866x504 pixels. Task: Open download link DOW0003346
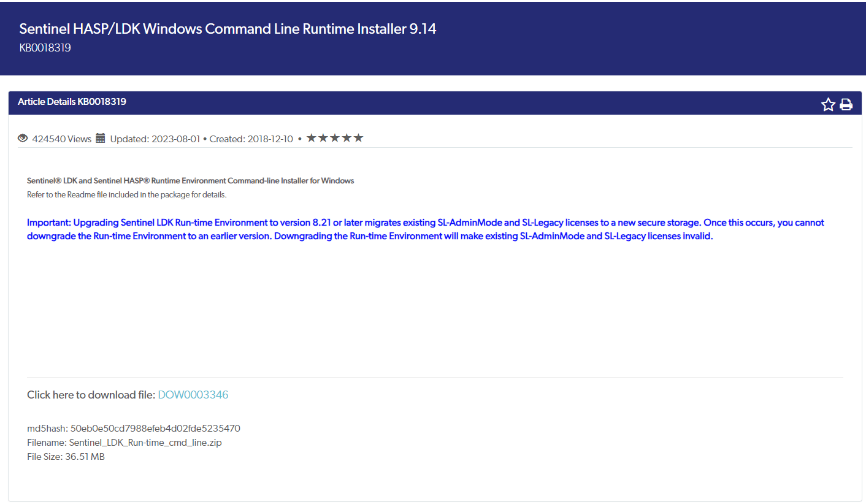193,395
